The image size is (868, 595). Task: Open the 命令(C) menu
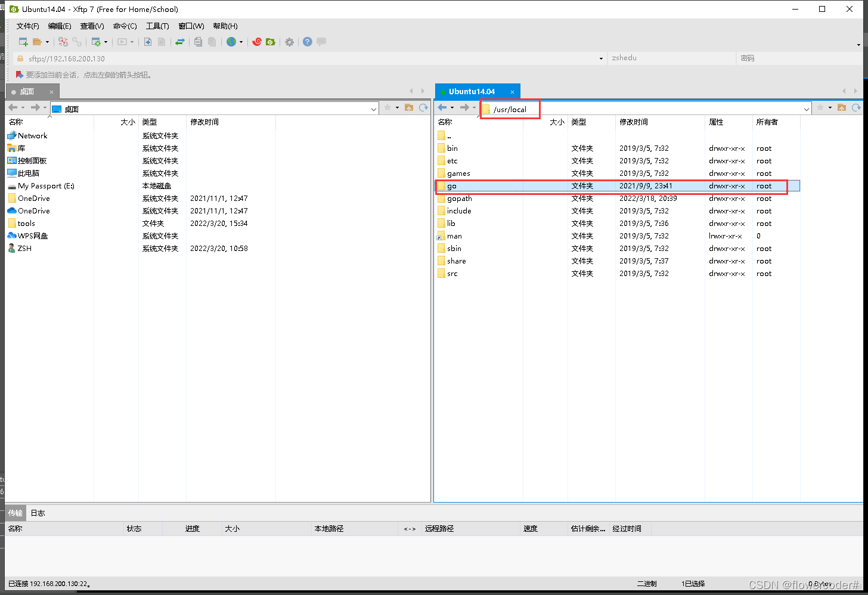pyautogui.click(x=125, y=26)
